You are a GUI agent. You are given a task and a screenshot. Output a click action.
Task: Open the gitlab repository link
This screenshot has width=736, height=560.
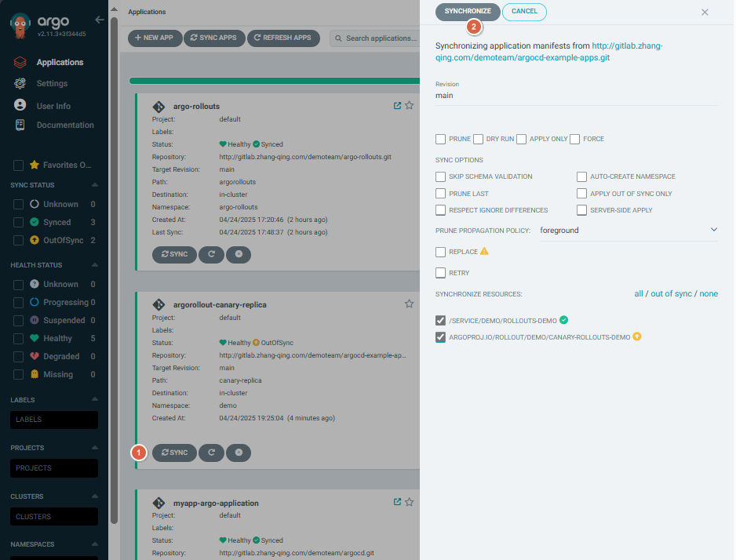click(548, 52)
